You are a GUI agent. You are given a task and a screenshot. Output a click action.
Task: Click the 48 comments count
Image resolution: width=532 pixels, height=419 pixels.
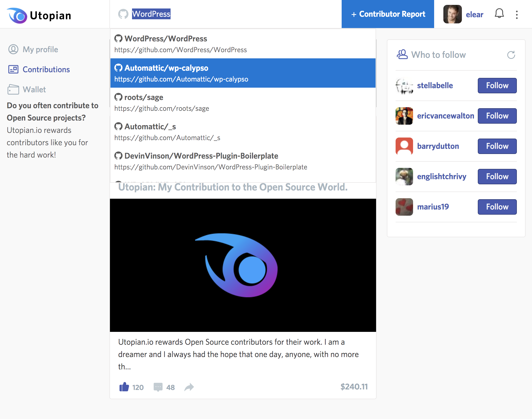coord(171,387)
